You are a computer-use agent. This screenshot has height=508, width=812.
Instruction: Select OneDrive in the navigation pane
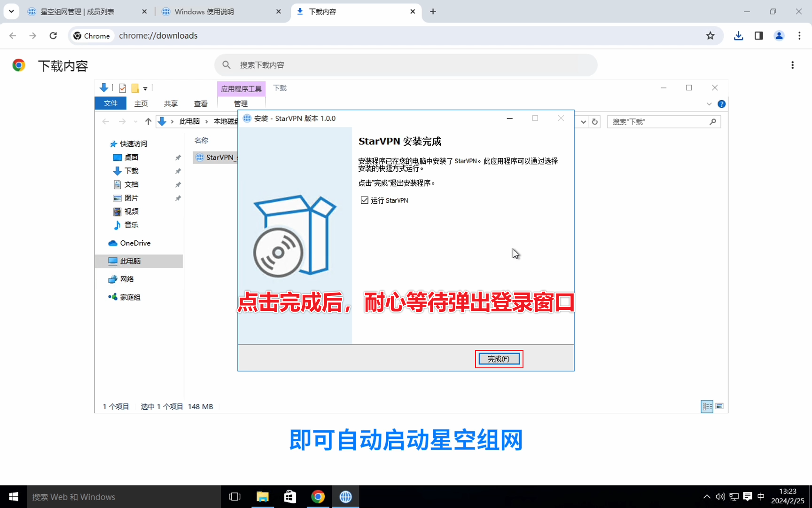click(135, 243)
